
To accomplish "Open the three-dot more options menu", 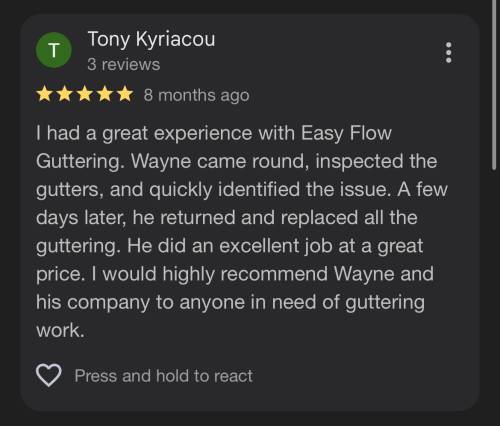I will (x=449, y=52).
